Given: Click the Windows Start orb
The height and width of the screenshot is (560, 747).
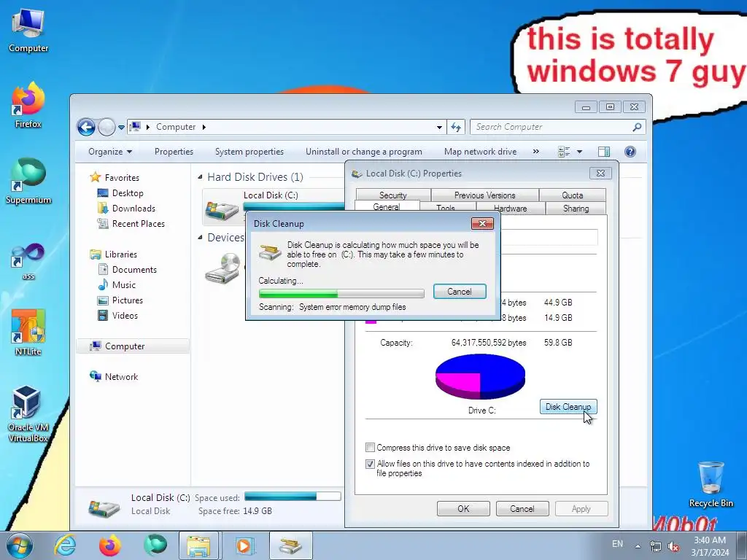Looking at the screenshot, I should [20, 545].
